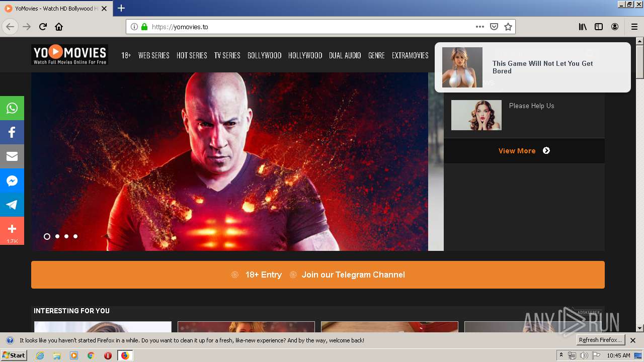Screen dimensions: 644x362
Task: Show site information icon in address bar
Action: tap(134, 27)
